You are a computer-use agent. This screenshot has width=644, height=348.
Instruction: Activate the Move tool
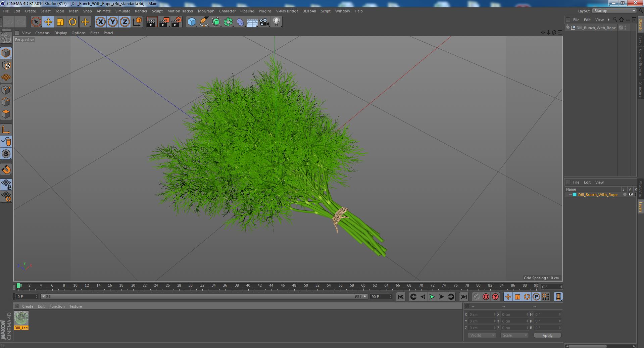click(48, 22)
